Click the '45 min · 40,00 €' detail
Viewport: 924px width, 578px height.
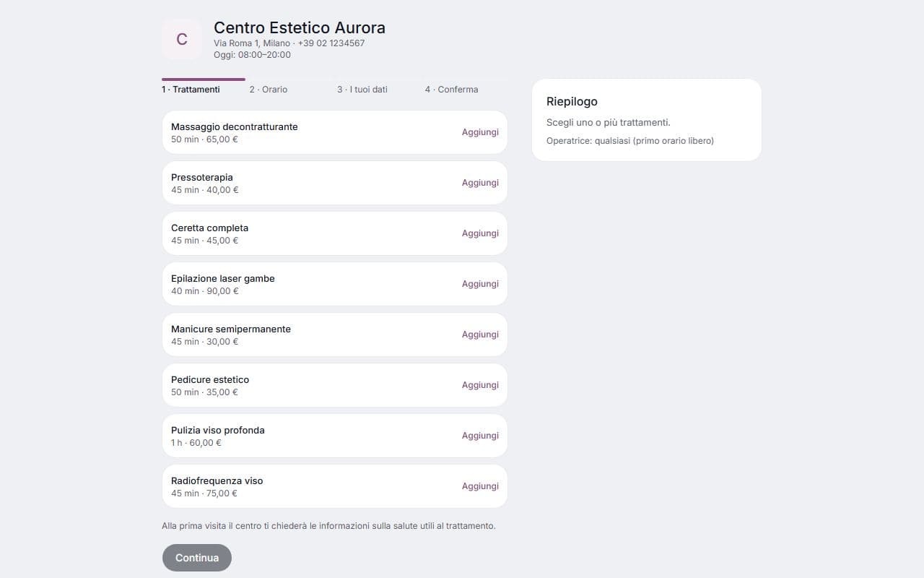click(x=205, y=190)
